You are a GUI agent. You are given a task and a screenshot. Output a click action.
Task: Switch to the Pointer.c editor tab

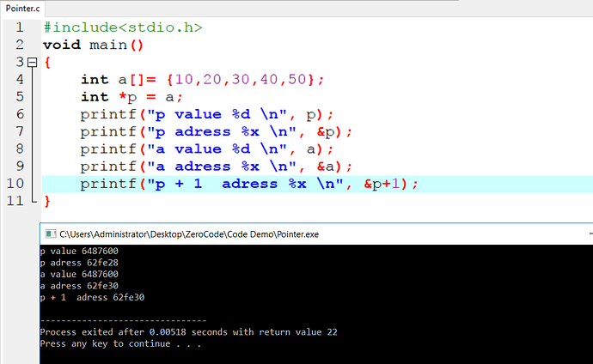click(23, 7)
